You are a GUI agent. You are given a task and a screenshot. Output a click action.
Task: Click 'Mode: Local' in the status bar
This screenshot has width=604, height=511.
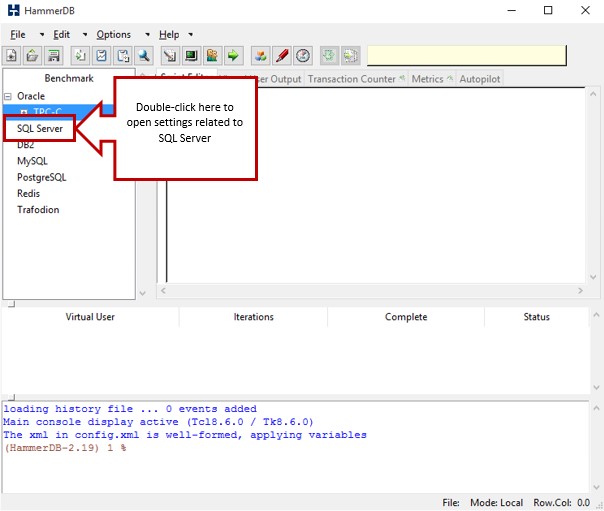[497, 503]
